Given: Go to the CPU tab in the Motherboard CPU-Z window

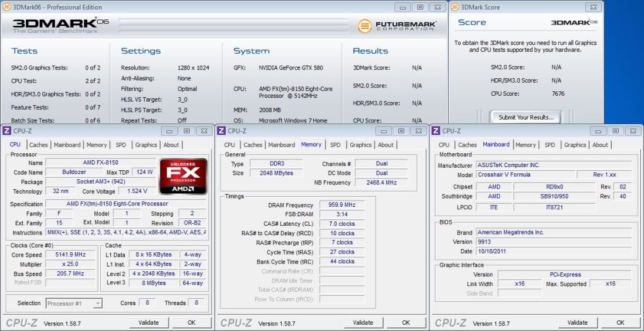Looking at the screenshot, I should coord(444,145).
